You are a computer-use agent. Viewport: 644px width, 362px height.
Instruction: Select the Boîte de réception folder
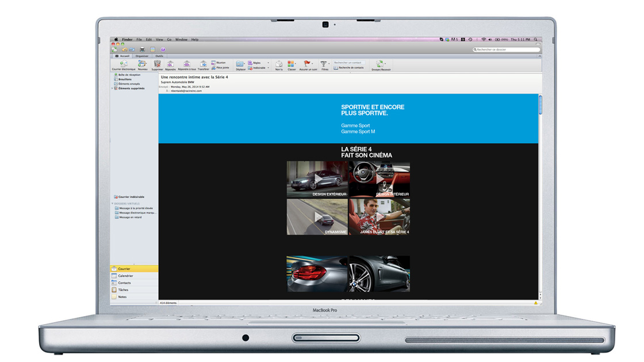click(129, 75)
